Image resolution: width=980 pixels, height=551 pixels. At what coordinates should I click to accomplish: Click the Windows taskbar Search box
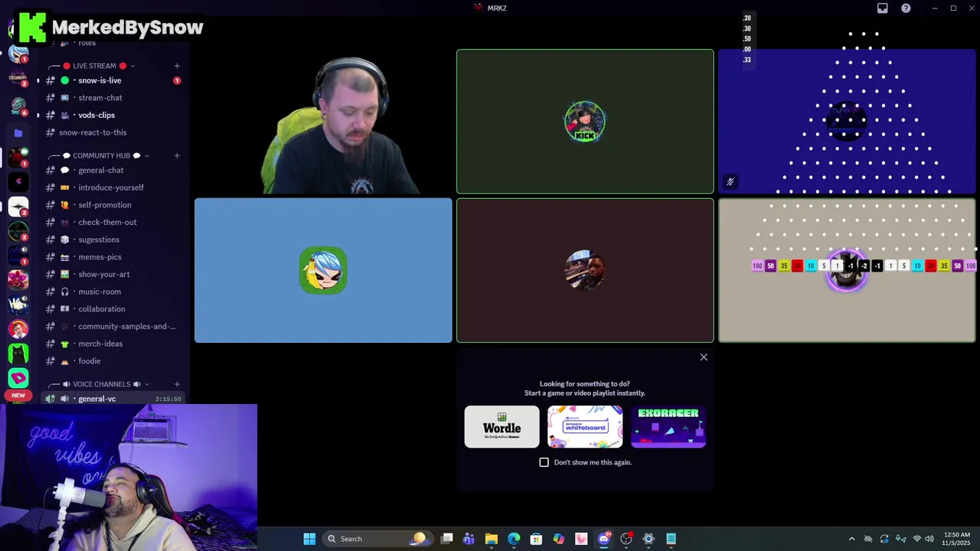[x=377, y=539]
